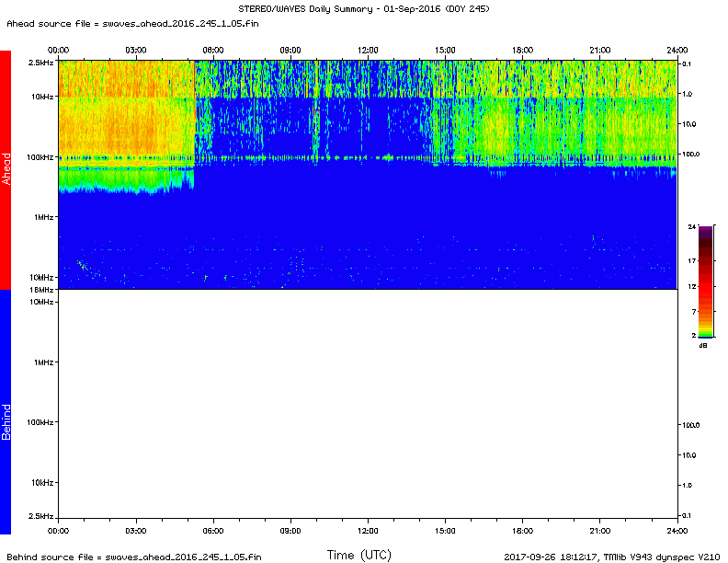
Task: Click the 1MHz label on the Behind panel
Action: [x=44, y=362]
